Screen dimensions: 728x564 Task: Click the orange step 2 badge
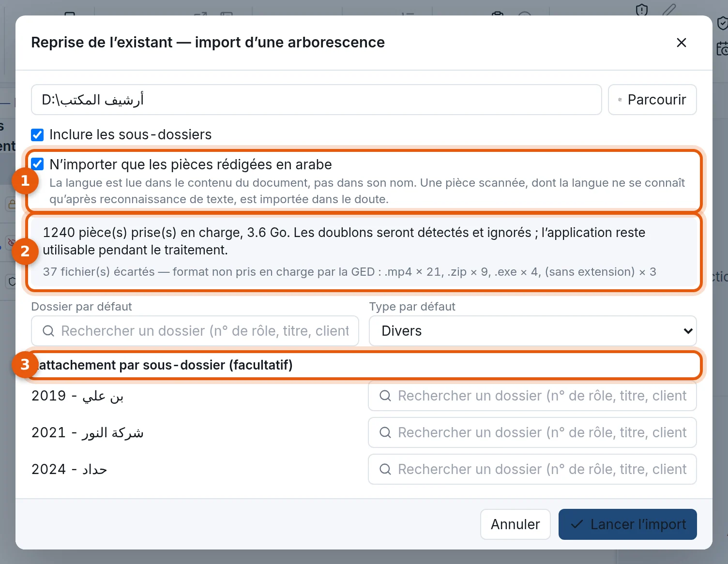[x=25, y=251]
